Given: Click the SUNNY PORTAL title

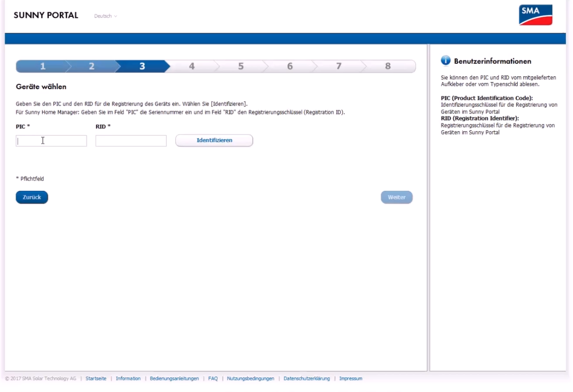Looking at the screenshot, I should 46,15.
